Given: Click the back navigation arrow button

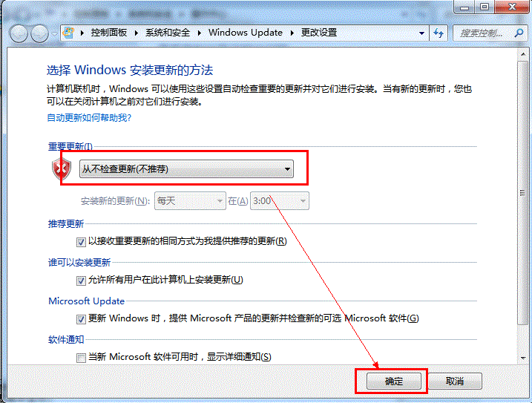Looking at the screenshot, I should [x=19, y=33].
